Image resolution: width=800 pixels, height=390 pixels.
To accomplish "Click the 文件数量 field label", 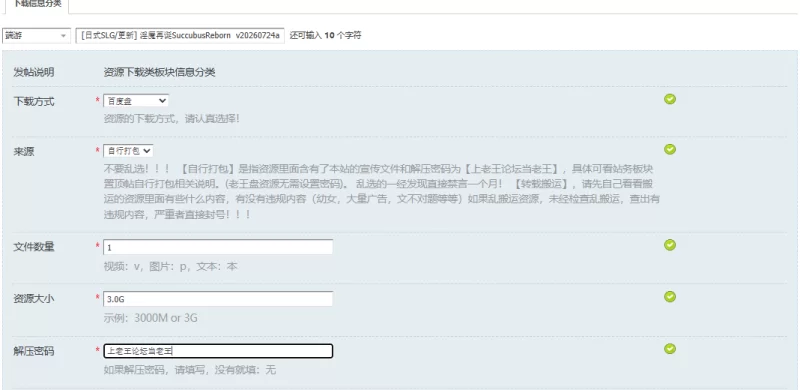I will click(34, 247).
